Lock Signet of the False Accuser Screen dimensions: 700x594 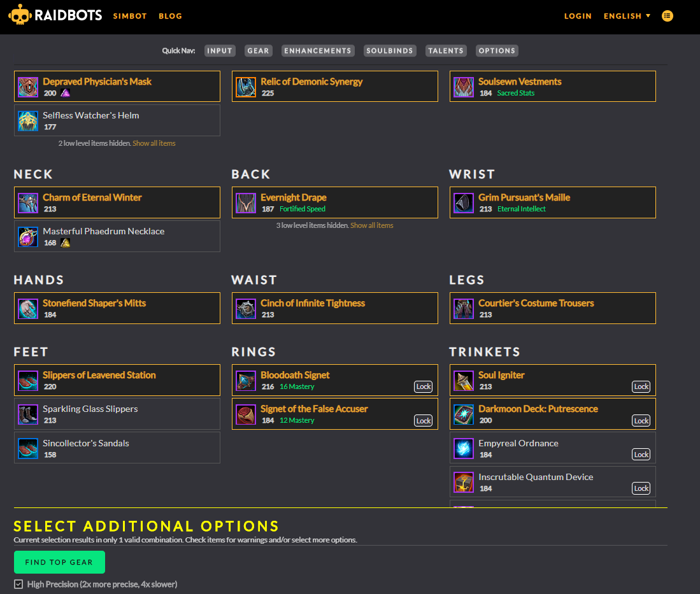[x=423, y=420]
